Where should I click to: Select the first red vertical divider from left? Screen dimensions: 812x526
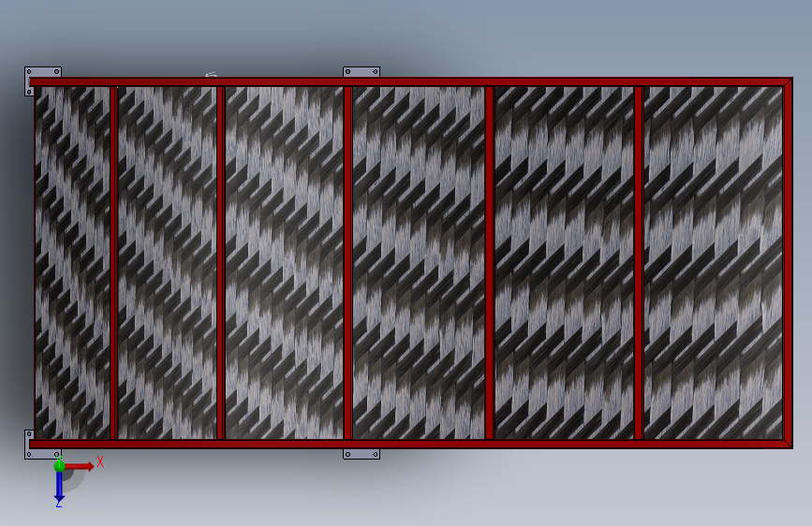click(x=114, y=263)
